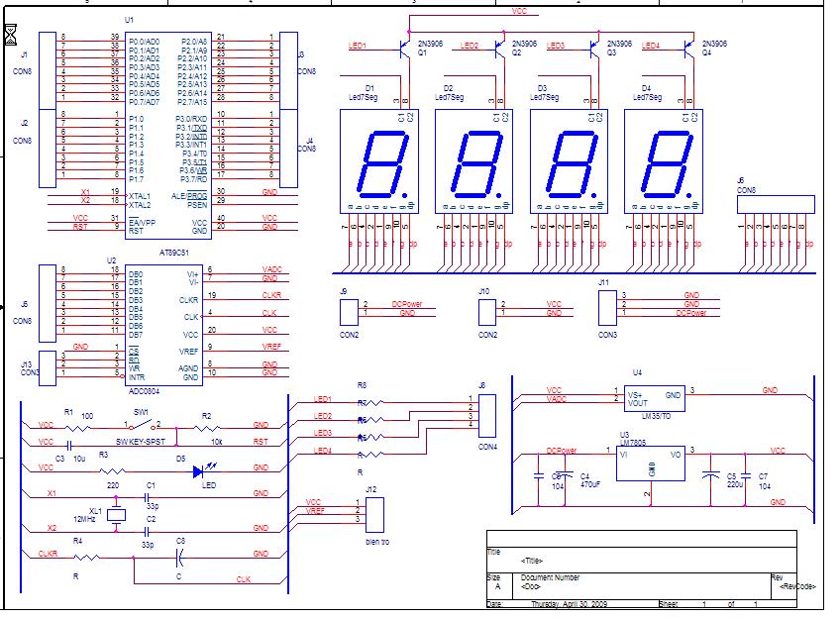840x620 pixels.
Task: Select the D1 seven-segment display
Action: [379, 161]
